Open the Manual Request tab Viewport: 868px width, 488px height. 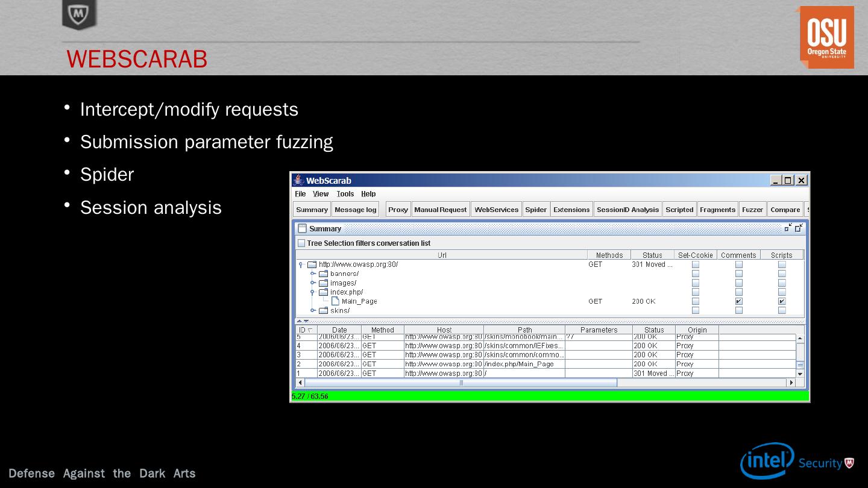click(441, 210)
